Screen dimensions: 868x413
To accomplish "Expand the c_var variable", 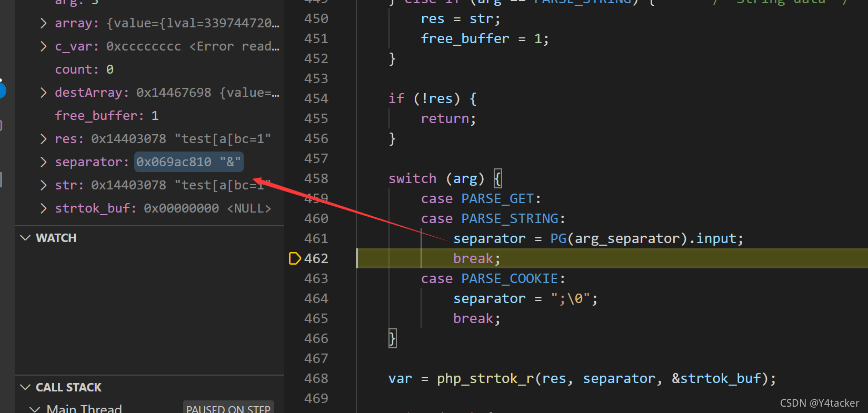I will pos(44,46).
